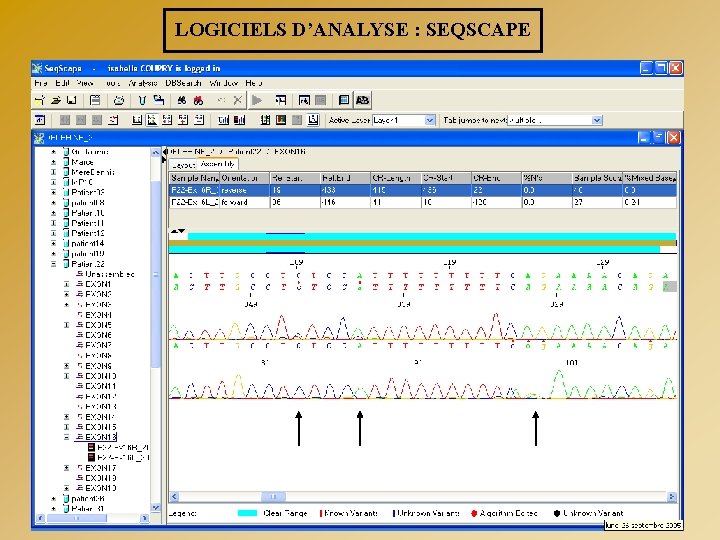Open the Tab jumps to next dropdown
Viewport: 720px width, 540px height.
pyautogui.click(x=596, y=120)
